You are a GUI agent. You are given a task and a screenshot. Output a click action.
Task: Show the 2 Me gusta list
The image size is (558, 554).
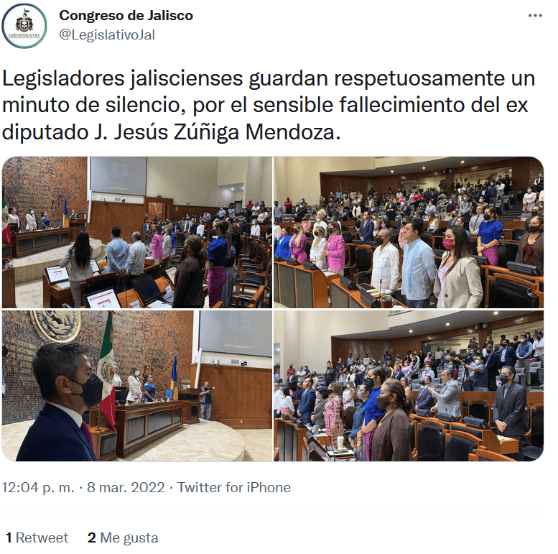click(x=123, y=538)
